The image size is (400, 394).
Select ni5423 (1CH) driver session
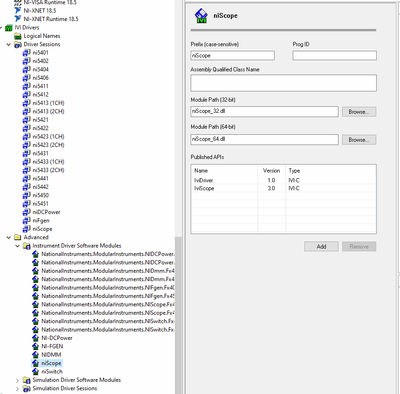coord(48,137)
